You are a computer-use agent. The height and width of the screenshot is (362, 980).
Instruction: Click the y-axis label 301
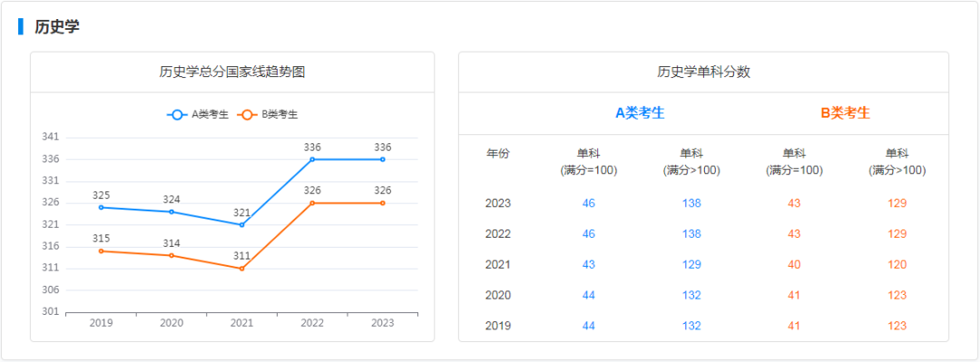[51, 312]
